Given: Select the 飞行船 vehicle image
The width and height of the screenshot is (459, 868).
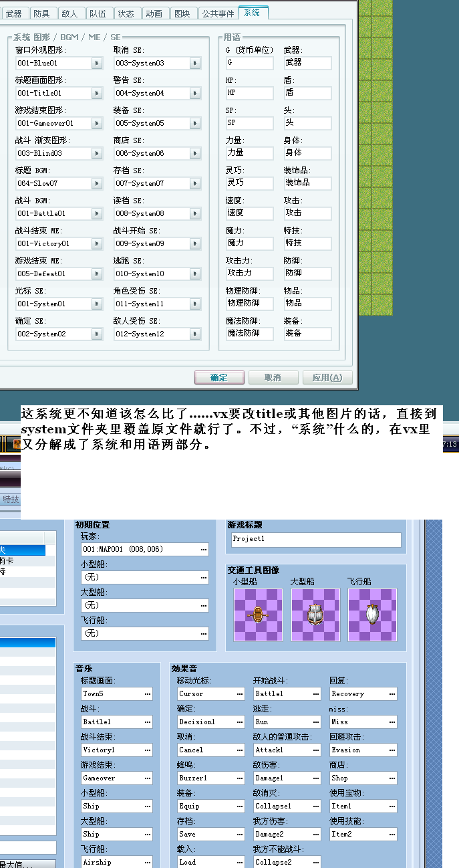Looking at the screenshot, I should pos(372,614).
